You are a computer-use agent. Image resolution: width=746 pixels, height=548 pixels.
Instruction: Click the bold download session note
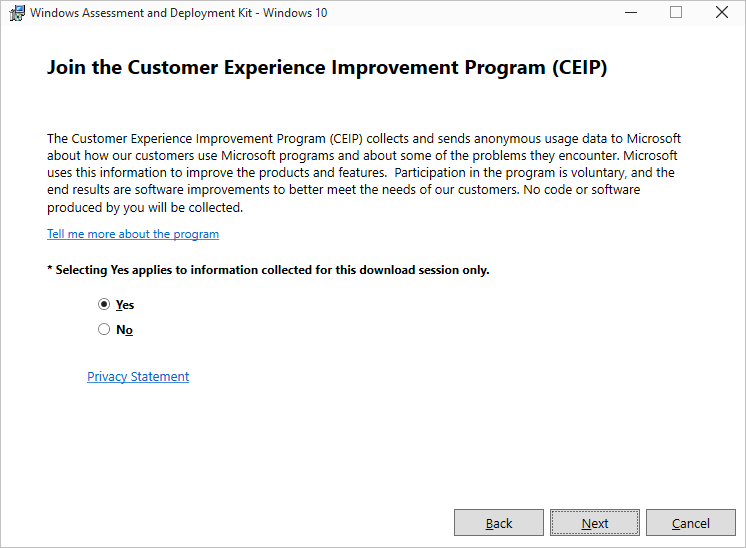click(268, 270)
